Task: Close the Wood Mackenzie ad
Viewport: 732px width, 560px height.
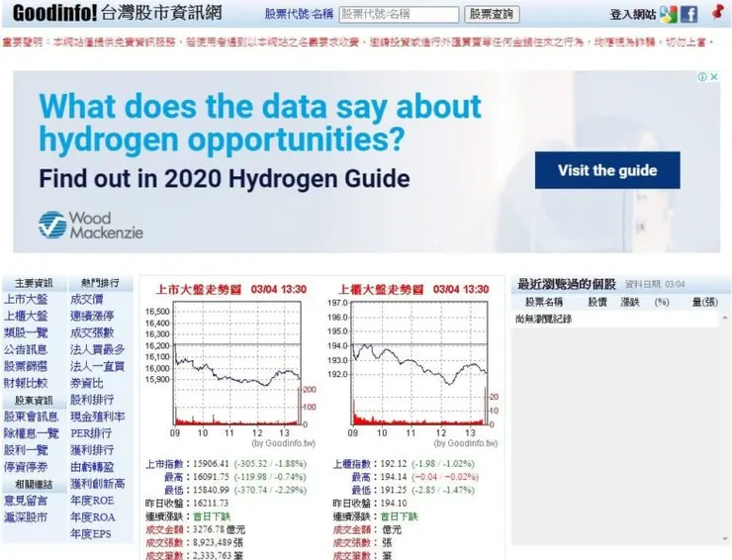Action: click(714, 77)
